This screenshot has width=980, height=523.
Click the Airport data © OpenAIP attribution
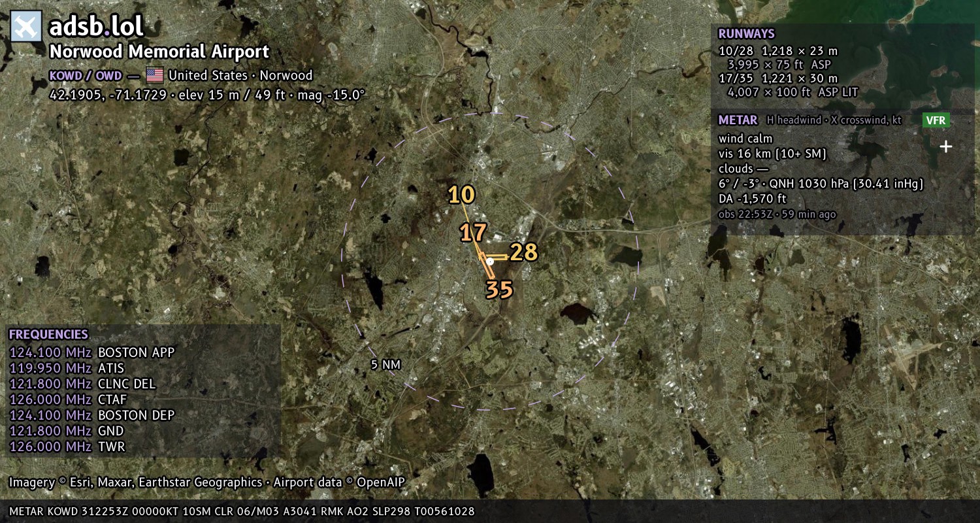339,482
